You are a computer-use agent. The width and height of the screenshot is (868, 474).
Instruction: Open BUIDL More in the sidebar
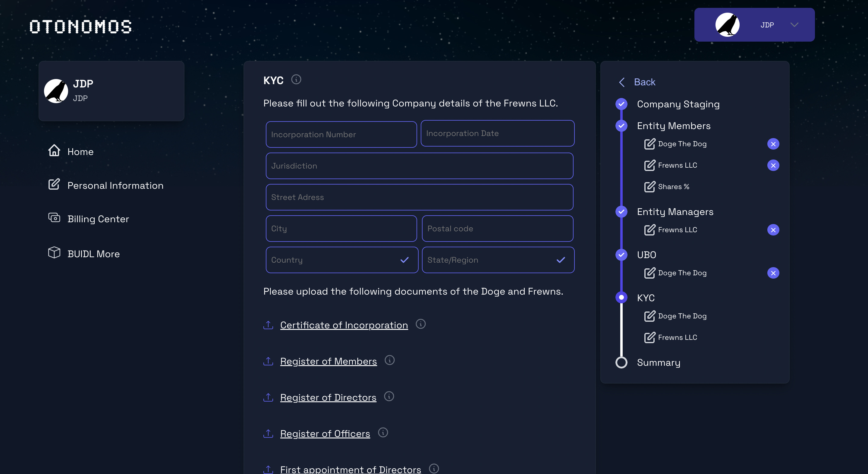coord(93,254)
